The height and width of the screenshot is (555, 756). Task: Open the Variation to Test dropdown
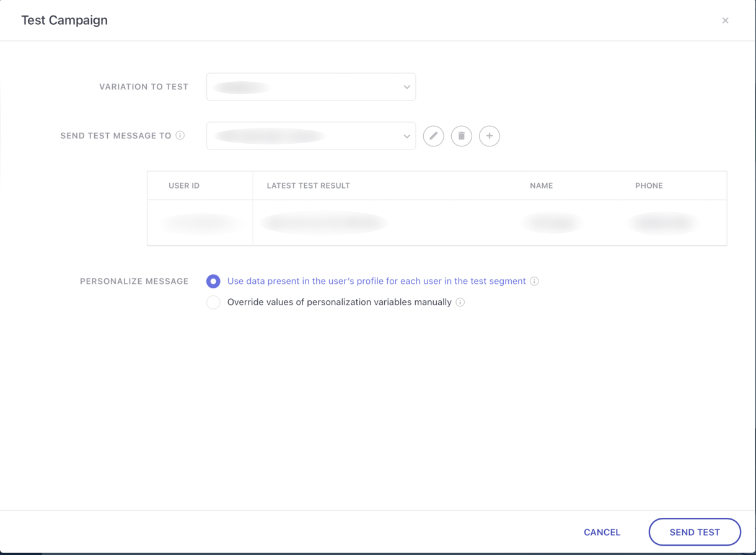coord(311,87)
